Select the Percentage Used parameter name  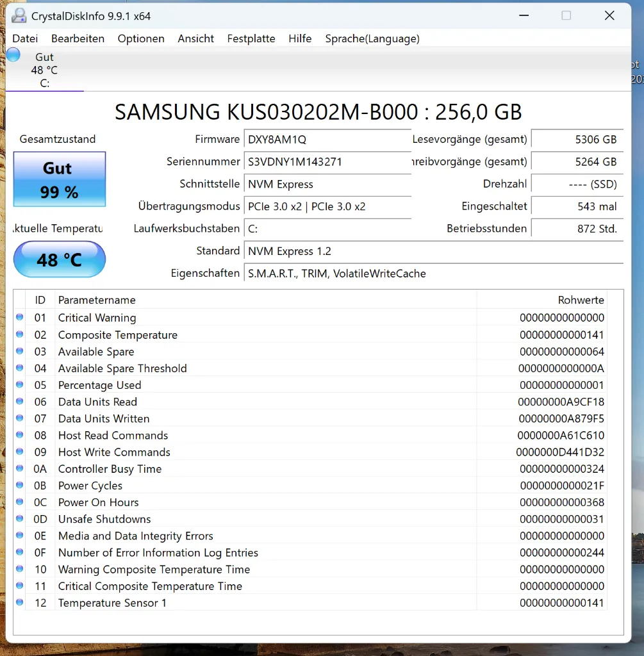(x=99, y=385)
